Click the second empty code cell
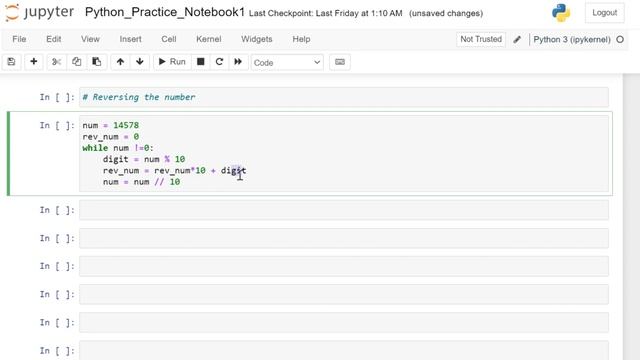The image size is (640, 360). pyautogui.click(x=344, y=238)
